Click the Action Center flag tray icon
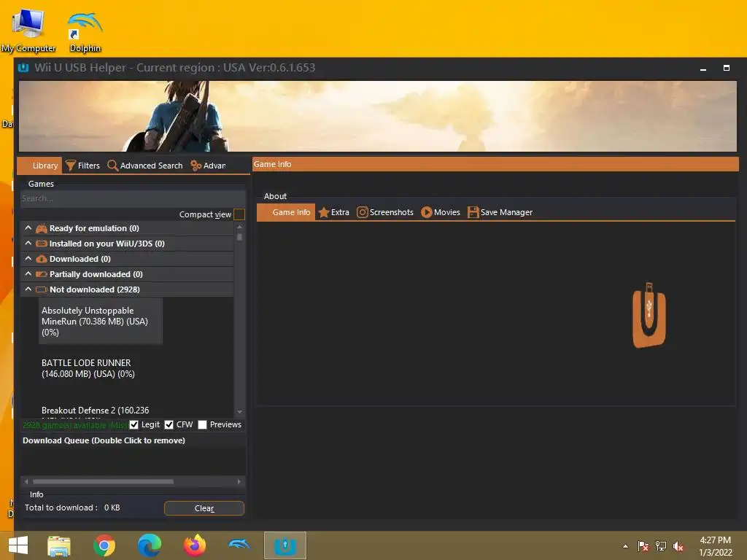Image resolution: width=747 pixels, height=560 pixels. 643,546
